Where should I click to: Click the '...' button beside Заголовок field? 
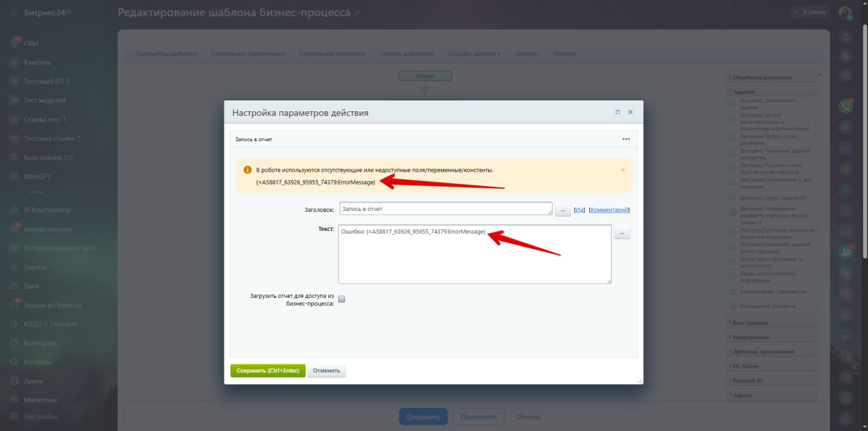tap(563, 210)
